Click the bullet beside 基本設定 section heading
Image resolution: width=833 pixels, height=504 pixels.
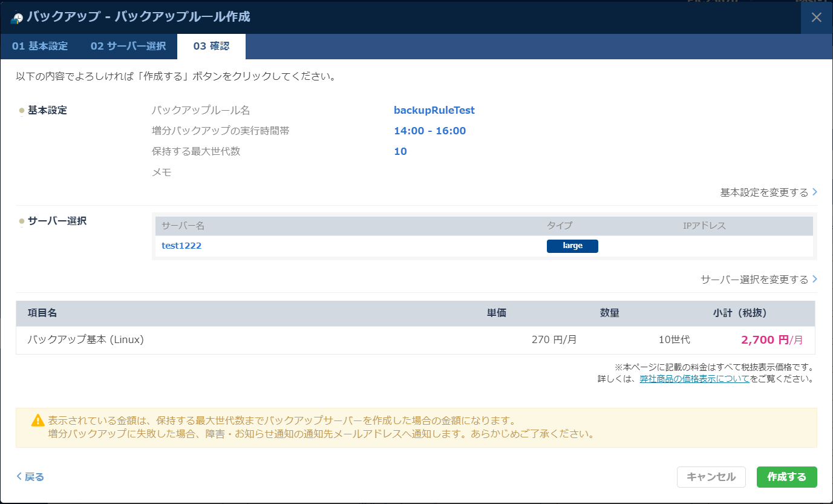(22, 111)
